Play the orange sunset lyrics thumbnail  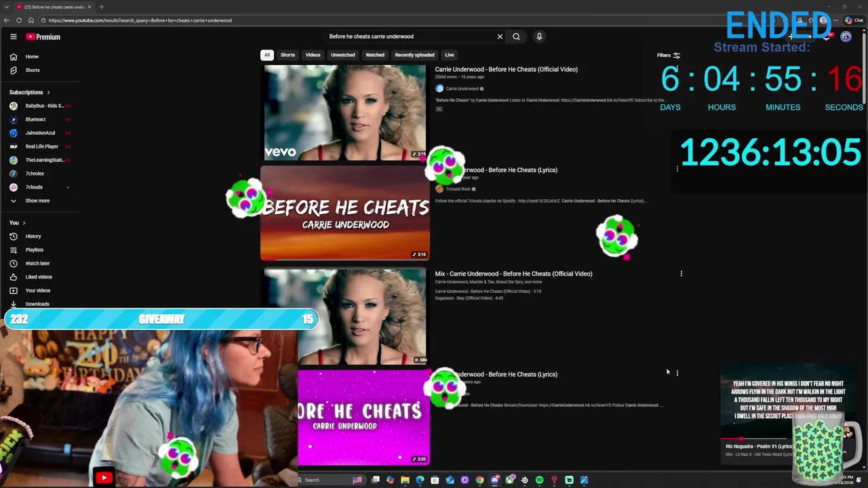coord(345,213)
